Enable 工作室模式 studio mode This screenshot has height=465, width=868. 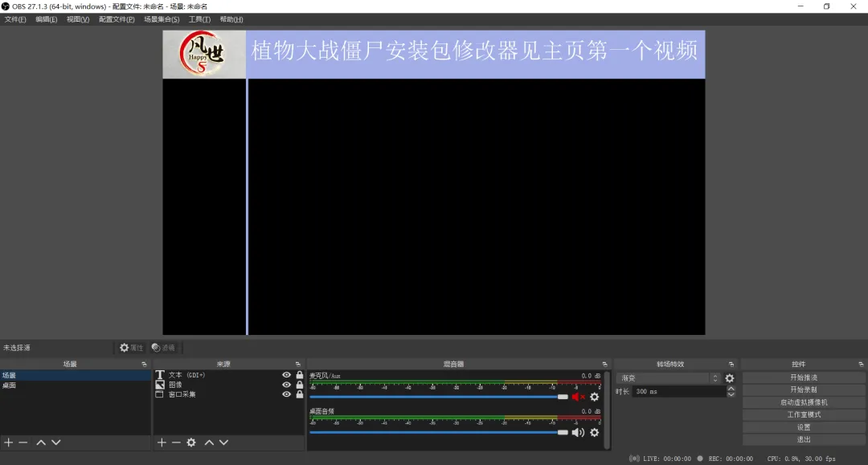click(804, 414)
